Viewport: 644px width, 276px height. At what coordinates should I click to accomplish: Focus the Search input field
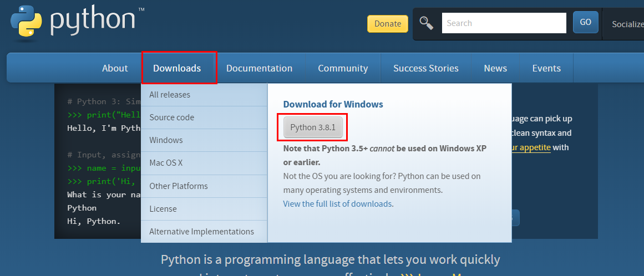pos(504,23)
